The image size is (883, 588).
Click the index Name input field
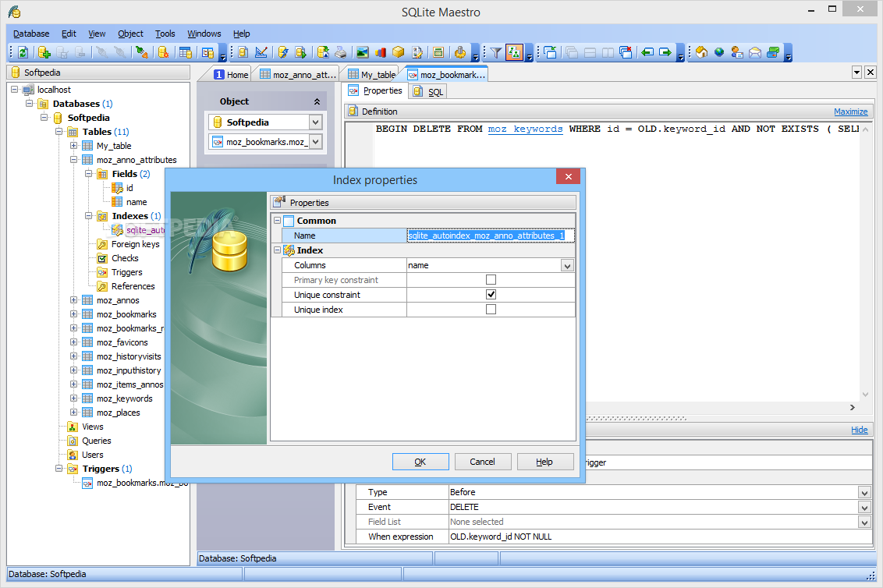coord(491,236)
